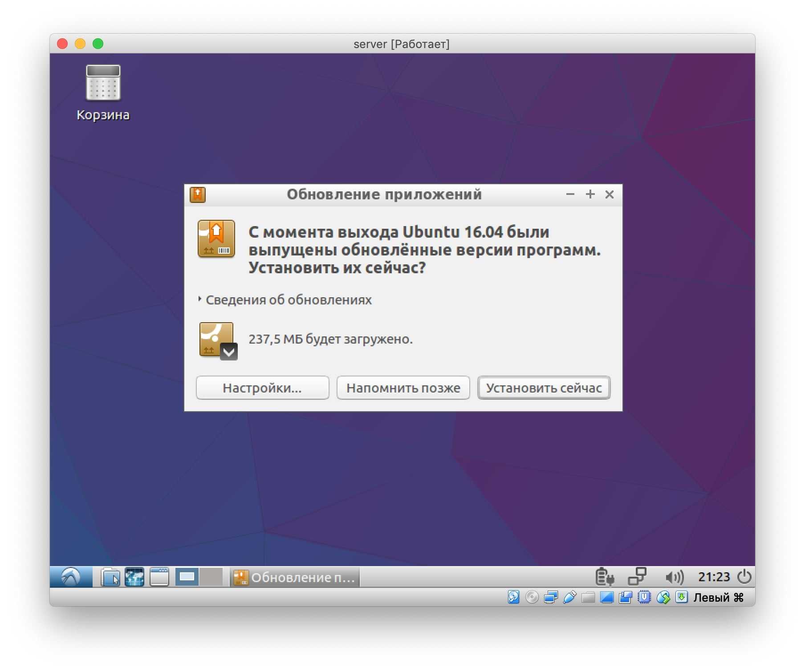This screenshot has height=672, width=805.
Task: Launch the file manager from panel
Action: [x=110, y=577]
